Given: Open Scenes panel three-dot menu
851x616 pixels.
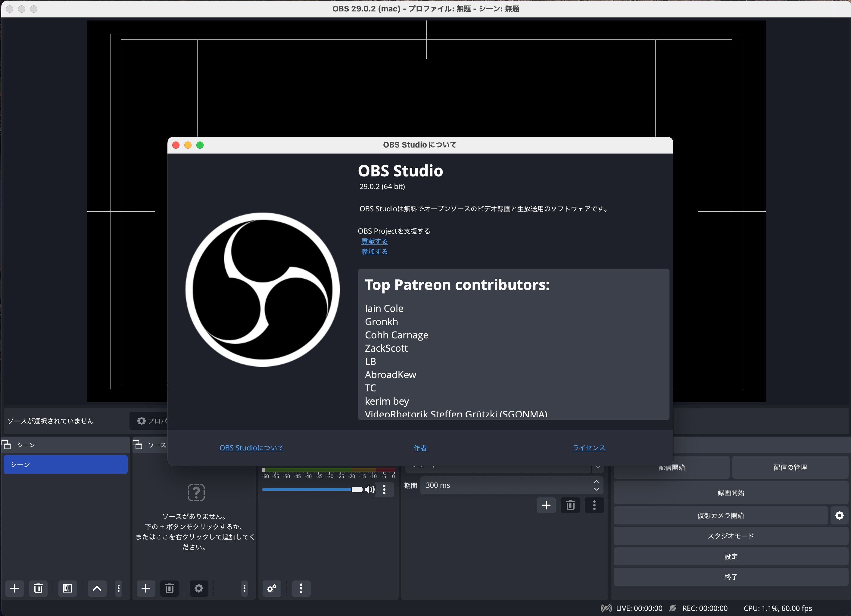Looking at the screenshot, I should 119,588.
